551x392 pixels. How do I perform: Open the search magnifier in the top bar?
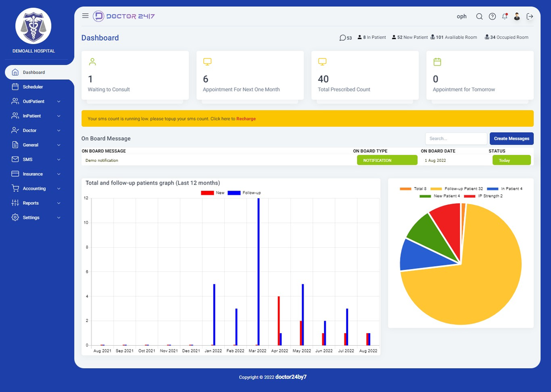pos(479,16)
